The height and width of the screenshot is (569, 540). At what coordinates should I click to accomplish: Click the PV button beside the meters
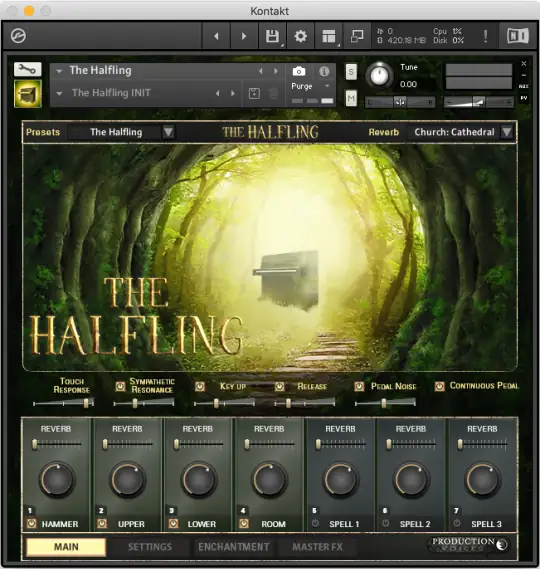point(524,98)
